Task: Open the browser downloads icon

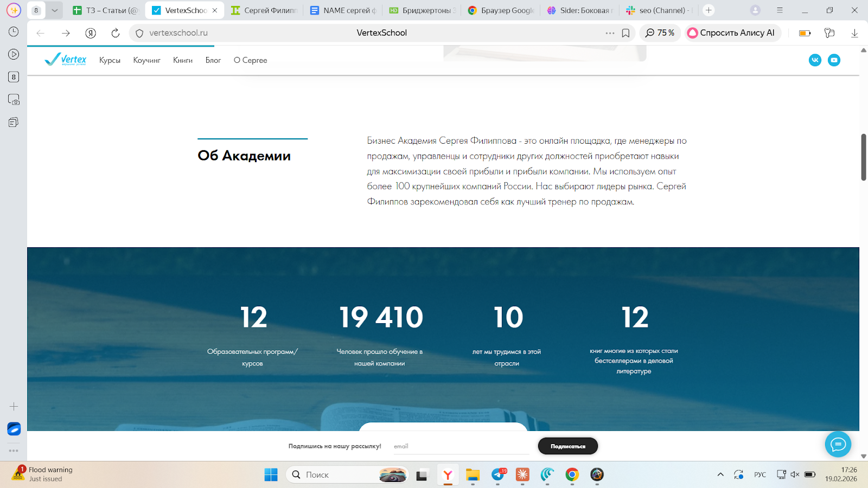Action: [x=854, y=33]
